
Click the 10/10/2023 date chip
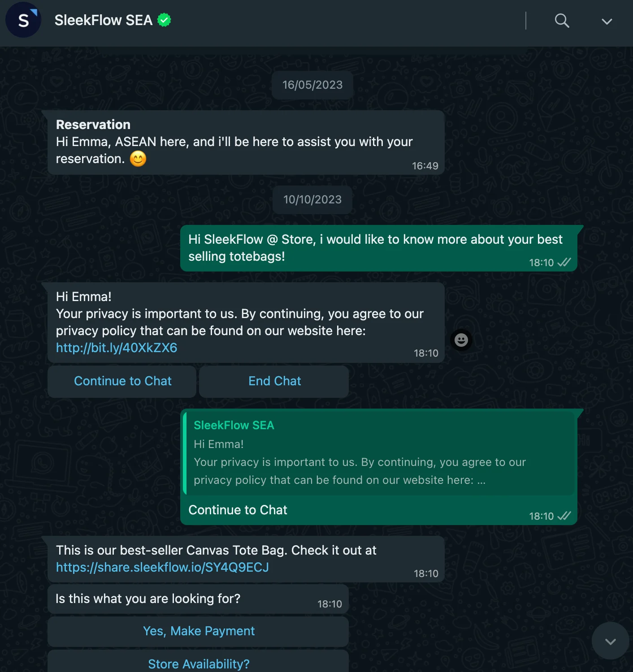tap(312, 200)
